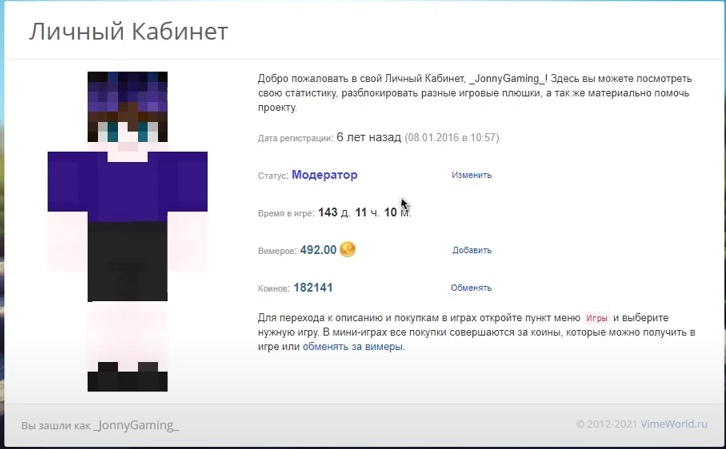726x449 pixels.
Task: Click the gold vimer coin icon
Action: (348, 250)
